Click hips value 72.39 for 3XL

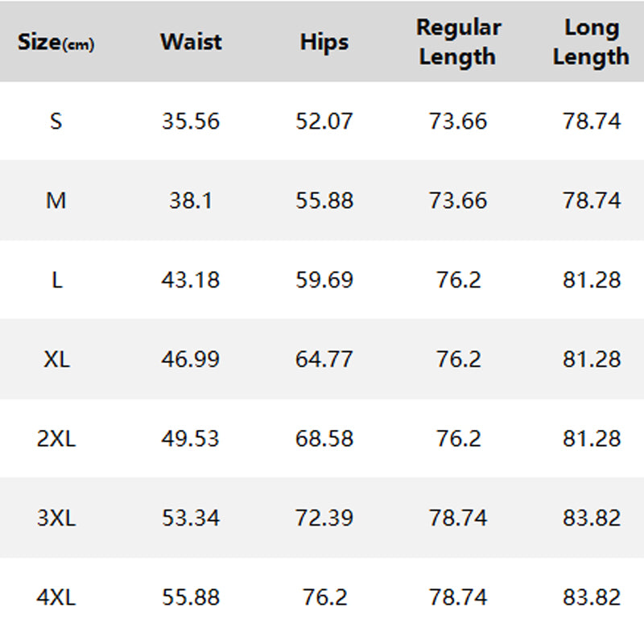click(324, 518)
